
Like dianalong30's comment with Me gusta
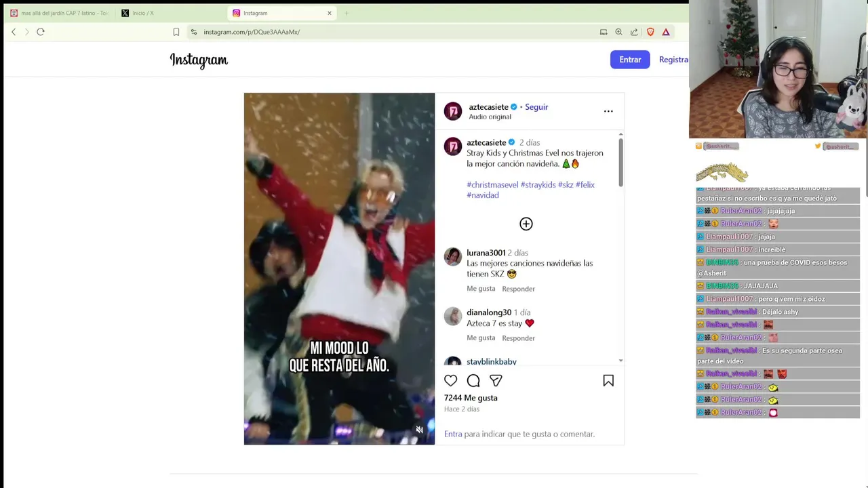481,338
